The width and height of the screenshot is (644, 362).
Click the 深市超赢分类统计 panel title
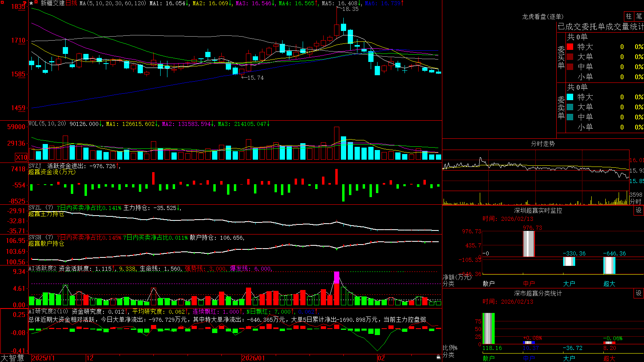tap(538, 293)
